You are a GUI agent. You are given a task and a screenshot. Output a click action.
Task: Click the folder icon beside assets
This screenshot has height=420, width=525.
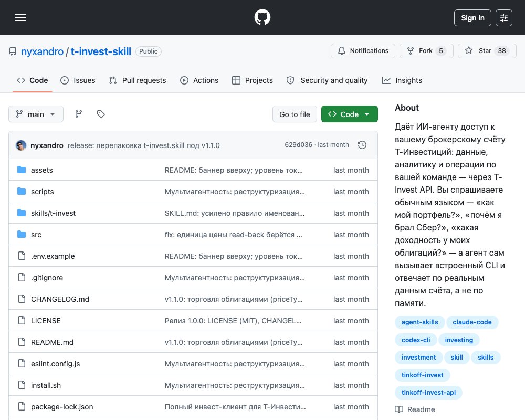click(22, 170)
